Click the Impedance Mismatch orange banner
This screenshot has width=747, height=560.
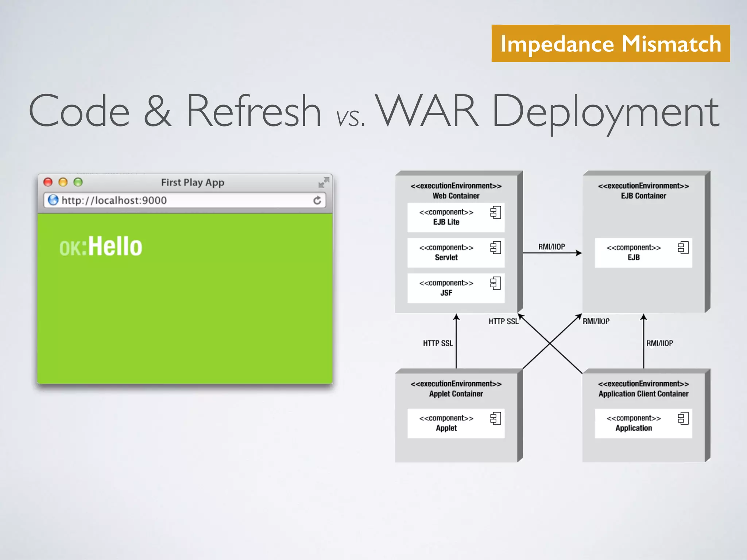[611, 43]
